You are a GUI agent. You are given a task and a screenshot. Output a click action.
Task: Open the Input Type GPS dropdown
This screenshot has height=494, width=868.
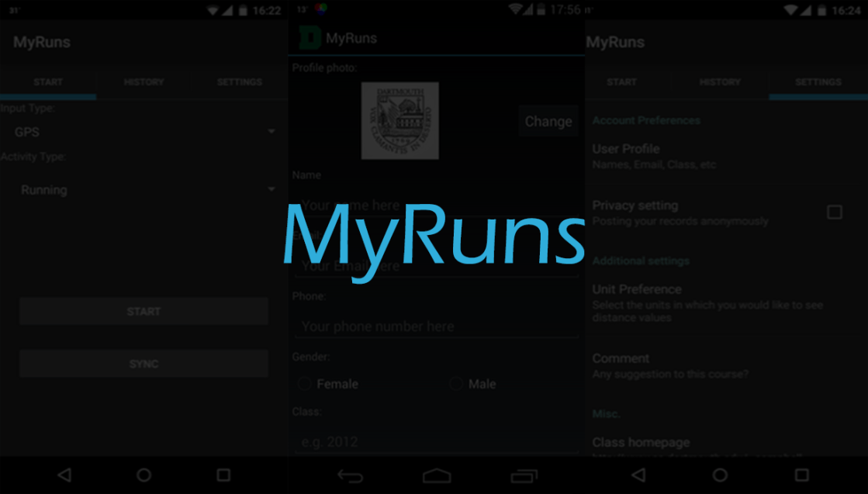pyautogui.click(x=144, y=132)
